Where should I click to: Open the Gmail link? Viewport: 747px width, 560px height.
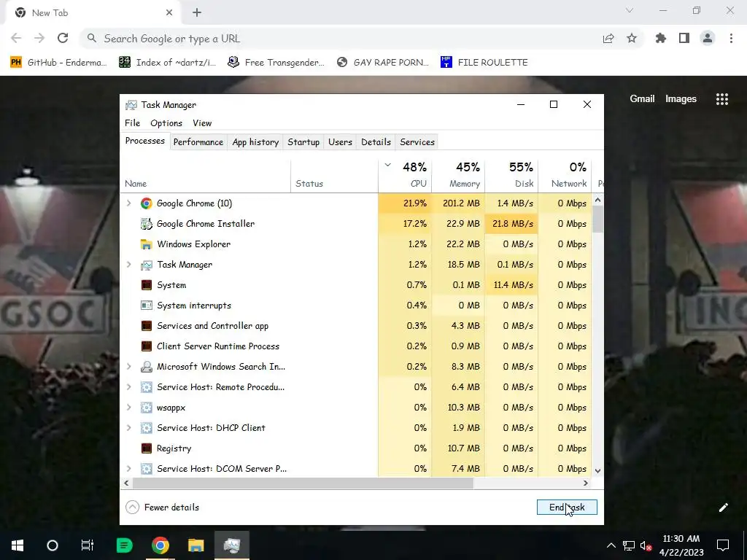(x=642, y=99)
